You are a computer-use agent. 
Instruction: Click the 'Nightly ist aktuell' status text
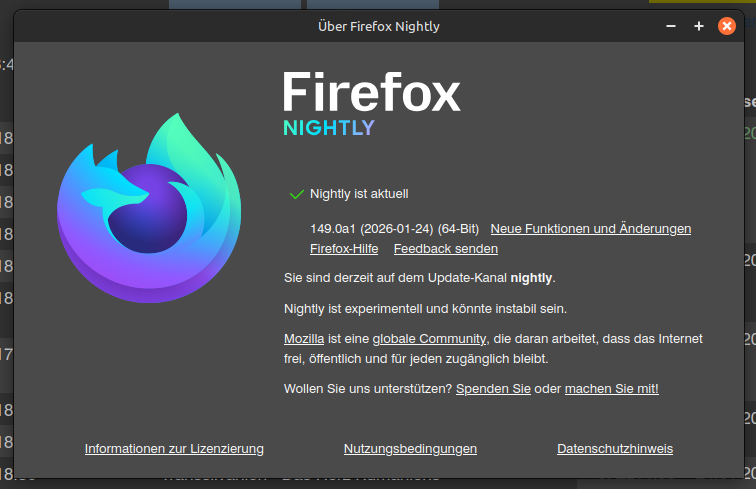point(359,194)
